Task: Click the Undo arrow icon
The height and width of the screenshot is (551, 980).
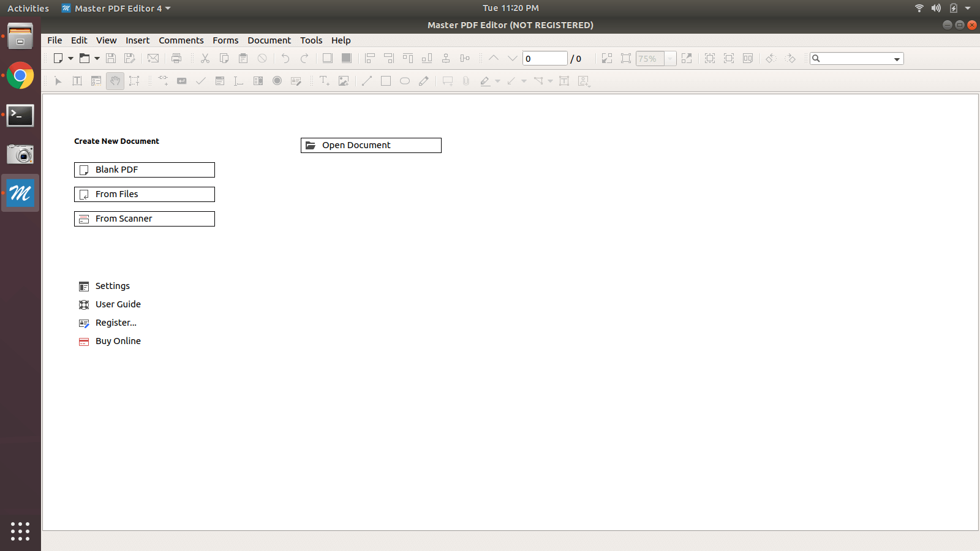Action: coord(285,58)
